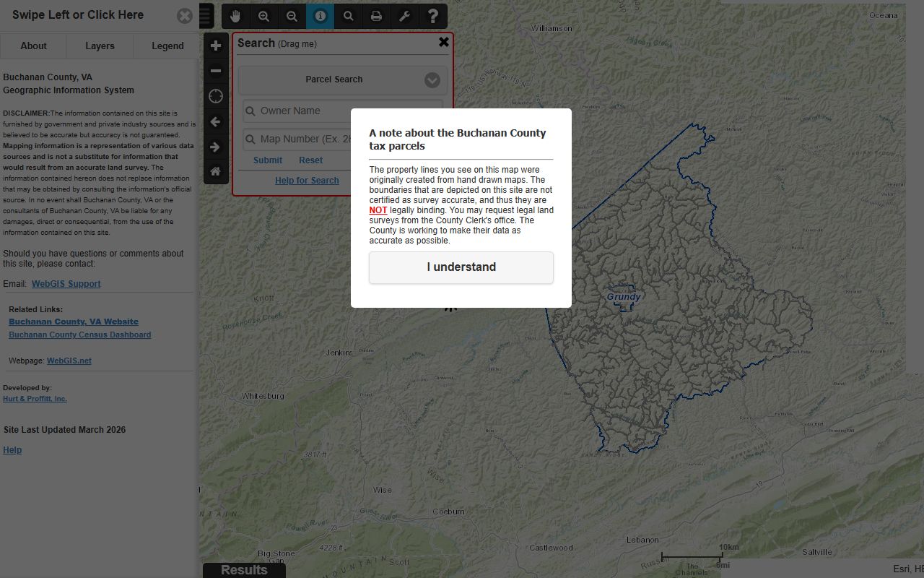Click the Grundy label on map
The image size is (924, 578).
[624, 296]
